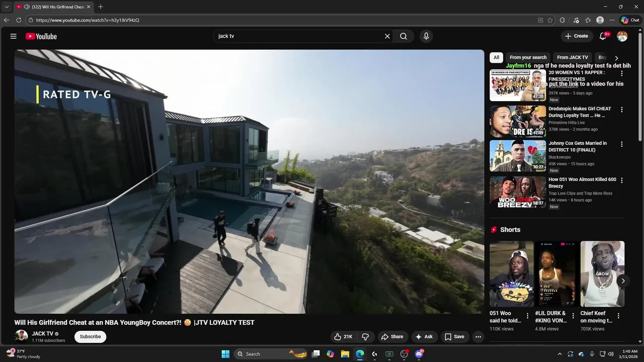Open options for '#LIL DURK & #KING VON' short
The image size is (644, 362).
click(x=573, y=316)
